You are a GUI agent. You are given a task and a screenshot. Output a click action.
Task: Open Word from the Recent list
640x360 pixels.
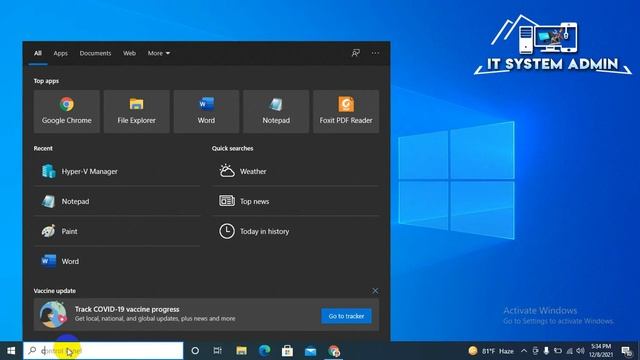tap(117, 261)
